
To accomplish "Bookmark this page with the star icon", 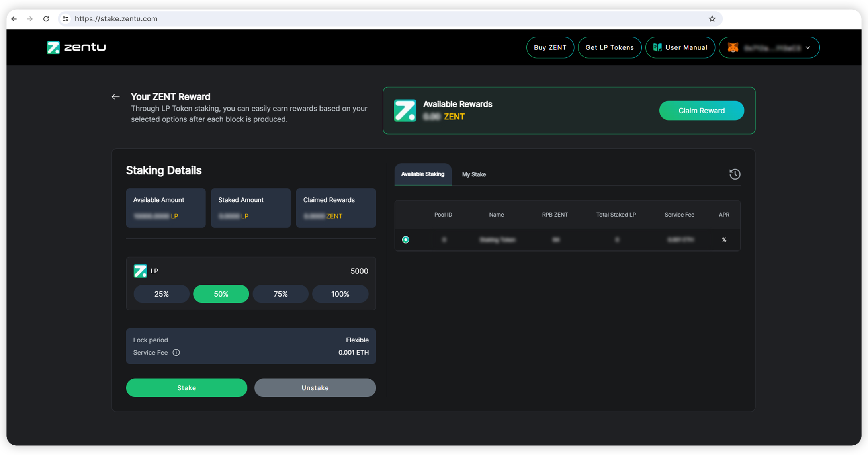I will click(x=712, y=19).
